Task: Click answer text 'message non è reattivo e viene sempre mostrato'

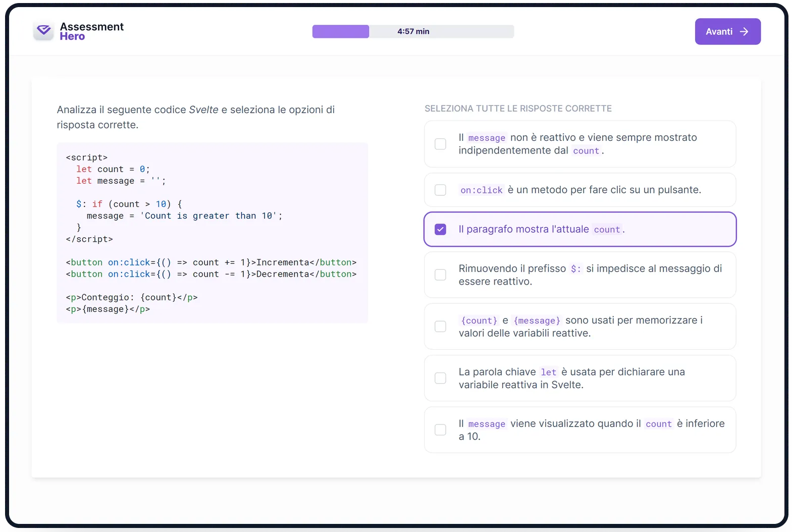Action: tap(578, 144)
